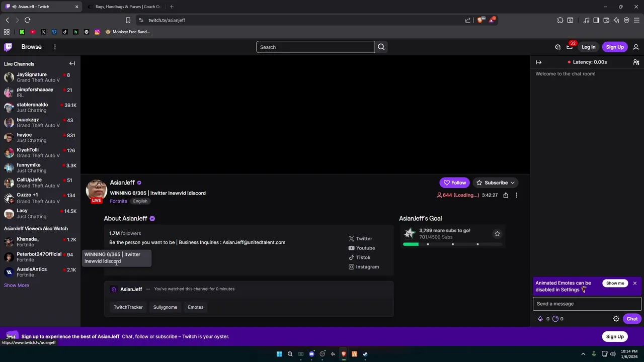Open Khanada_ Fortnite channel
The height and width of the screenshot is (362, 644).
point(40,242)
